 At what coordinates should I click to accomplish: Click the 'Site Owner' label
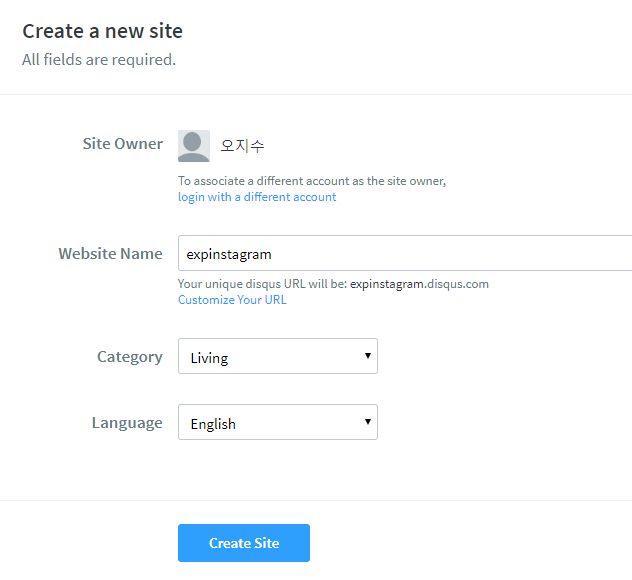point(123,143)
